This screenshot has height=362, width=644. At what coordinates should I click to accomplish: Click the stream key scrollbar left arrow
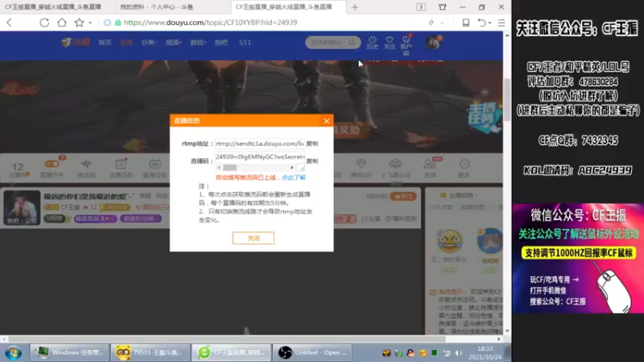(x=219, y=167)
